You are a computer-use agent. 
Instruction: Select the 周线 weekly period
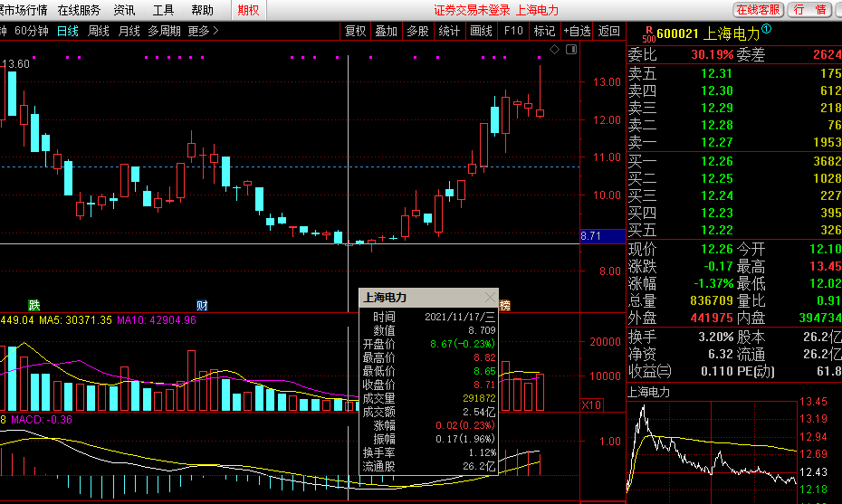(x=99, y=31)
